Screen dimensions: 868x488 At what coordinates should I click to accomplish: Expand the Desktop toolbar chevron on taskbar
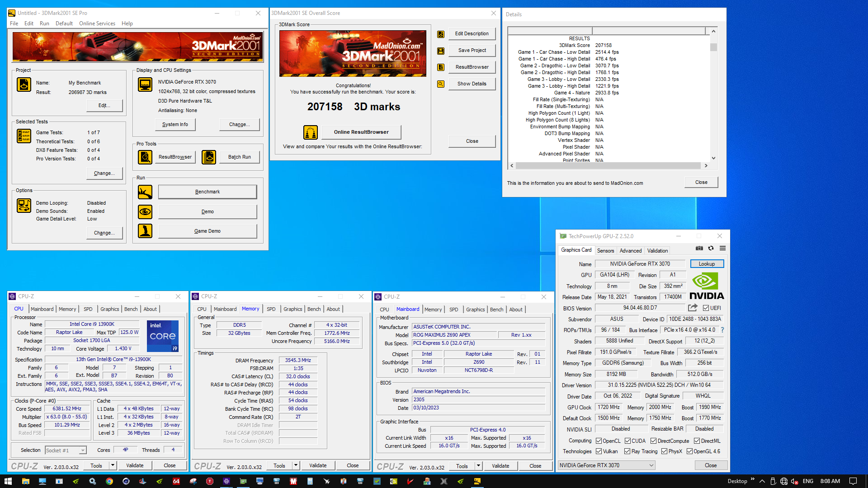tap(753, 479)
